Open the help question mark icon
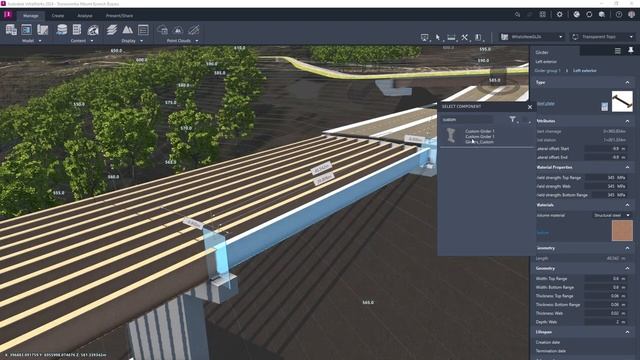640x360 pixels. 619,14
